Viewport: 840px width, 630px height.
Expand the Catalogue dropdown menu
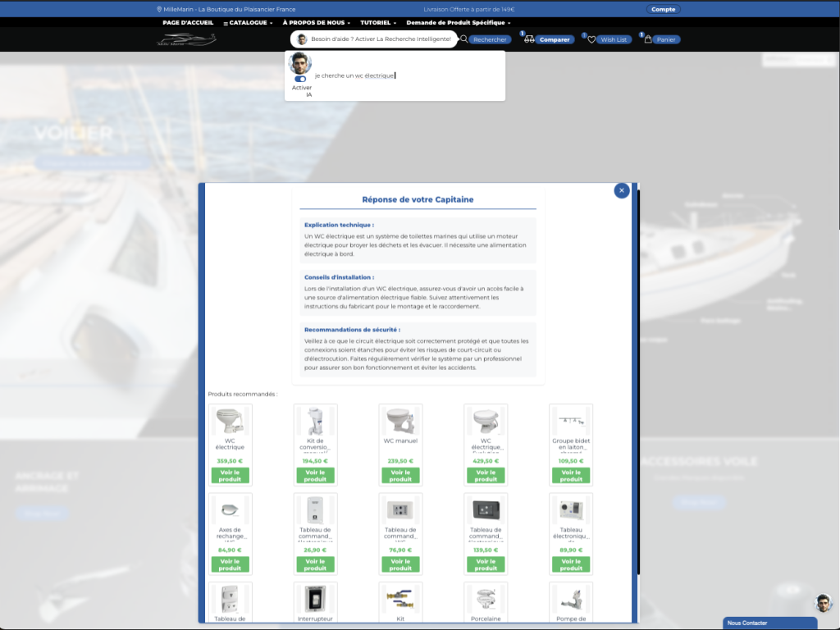click(248, 22)
